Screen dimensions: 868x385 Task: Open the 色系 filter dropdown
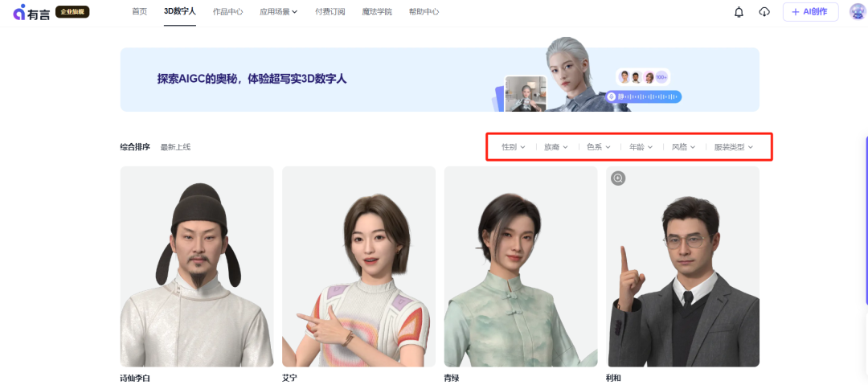pos(598,147)
